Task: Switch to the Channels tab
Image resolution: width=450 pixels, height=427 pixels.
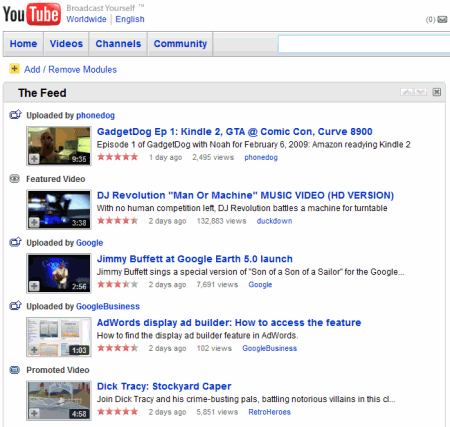Action: point(118,44)
